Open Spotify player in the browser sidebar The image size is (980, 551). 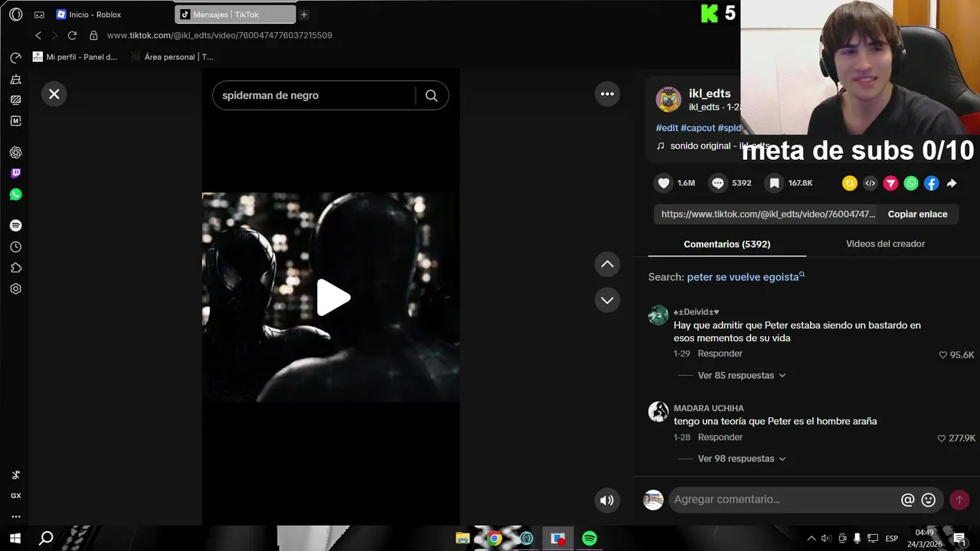coord(15,226)
